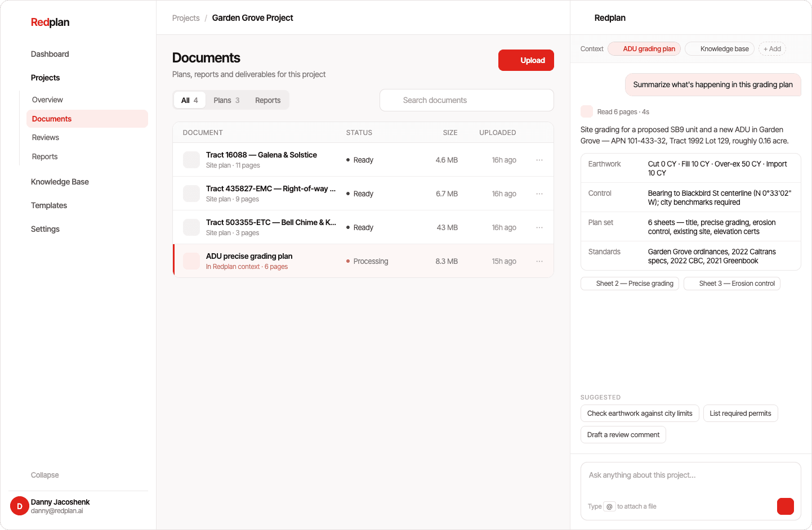Select Documents in the sidebar
The width and height of the screenshot is (812, 530).
coord(87,119)
